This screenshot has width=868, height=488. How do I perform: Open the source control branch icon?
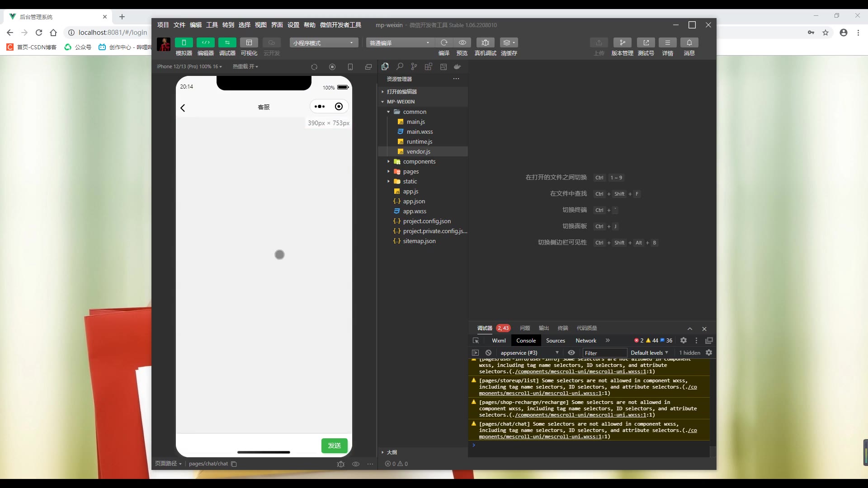414,66
